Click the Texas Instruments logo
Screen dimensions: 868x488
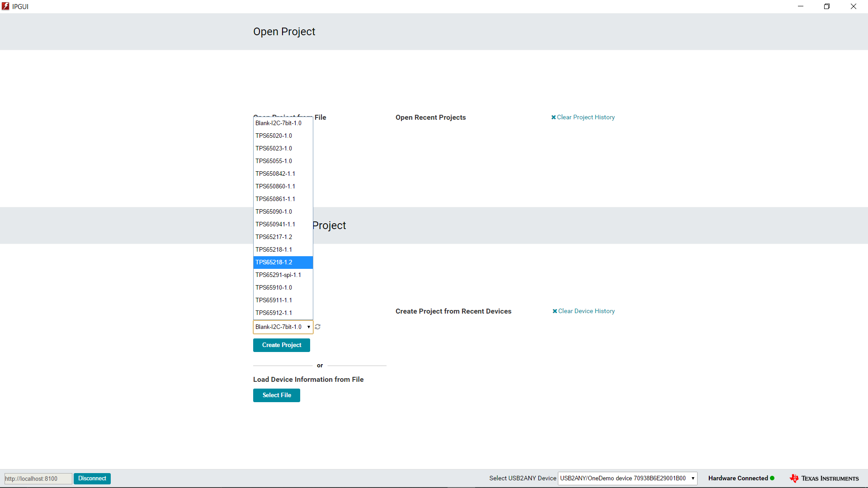point(824,478)
